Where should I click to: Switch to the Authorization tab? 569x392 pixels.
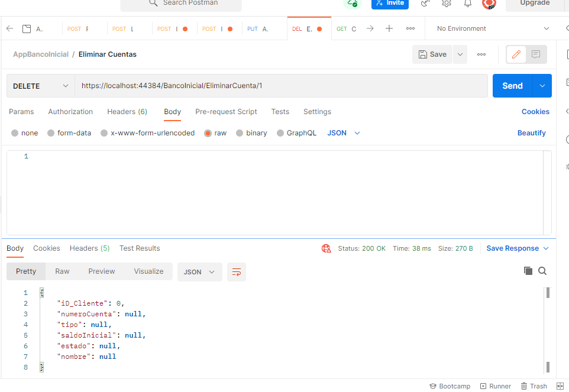click(x=70, y=112)
